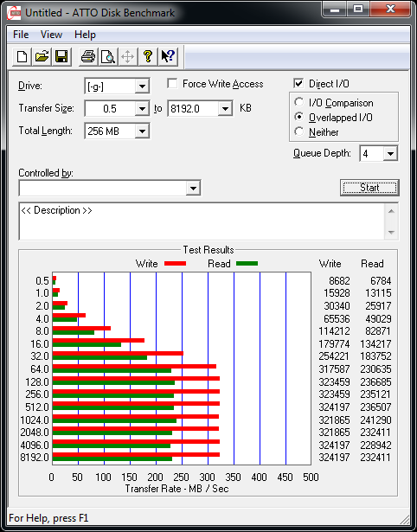Print results using the printer icon
The height and width of the screenshot is (532, 417).
pos(88,56)
